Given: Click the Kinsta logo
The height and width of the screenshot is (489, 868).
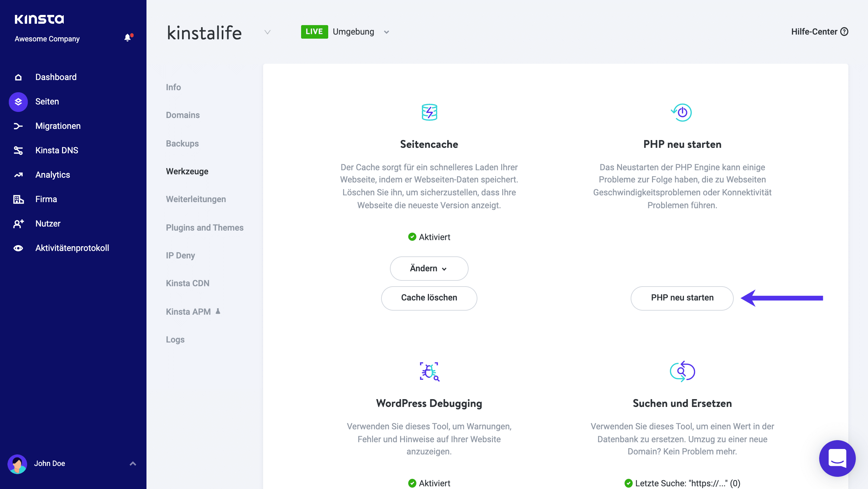Looking at the screenshot, I should click(x=39, y=19).
